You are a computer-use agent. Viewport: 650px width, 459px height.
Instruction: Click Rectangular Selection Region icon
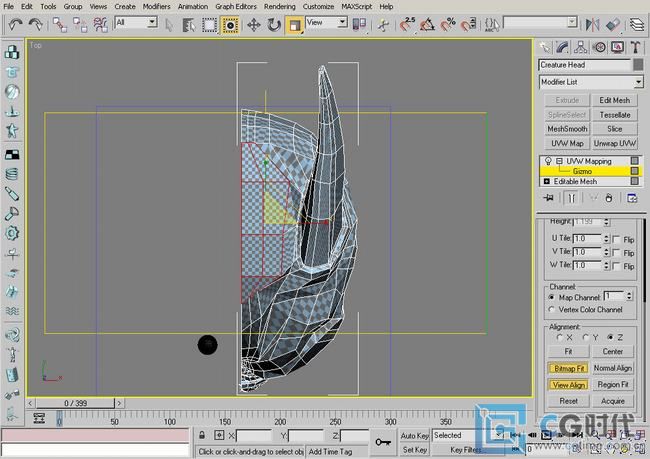click(209, 25)
